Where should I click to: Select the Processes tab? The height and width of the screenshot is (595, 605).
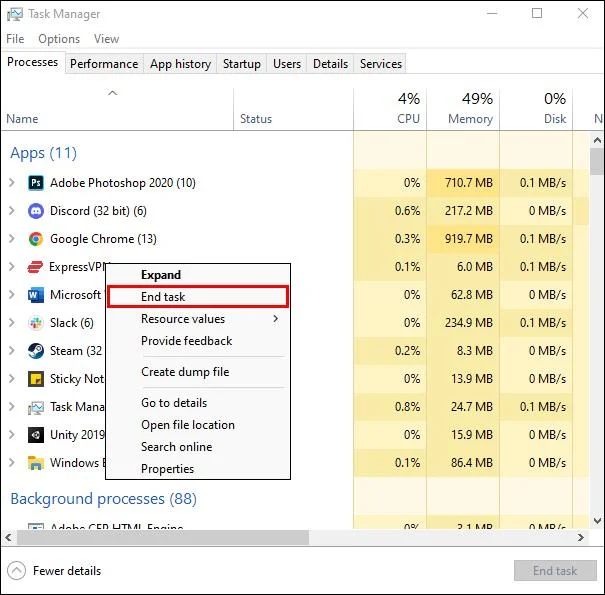pyautogui.click(x=33, y=62)
